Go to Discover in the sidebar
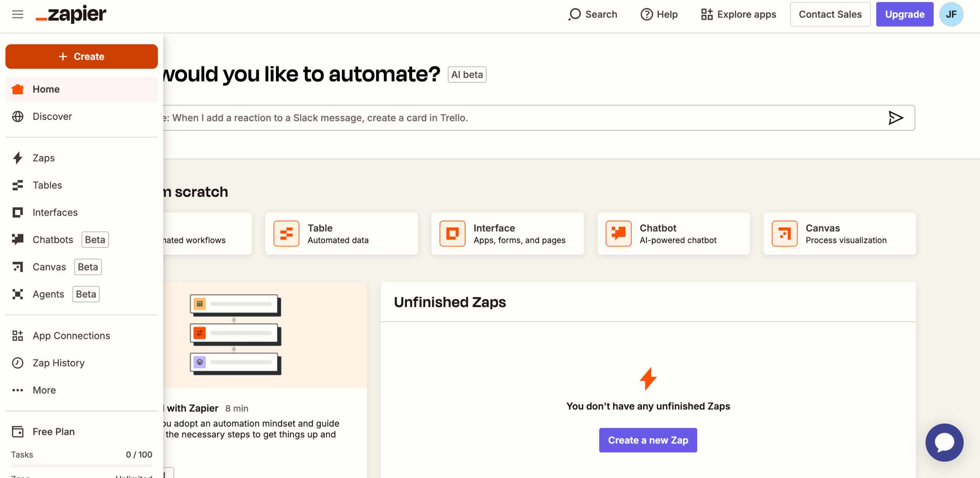 52,116
